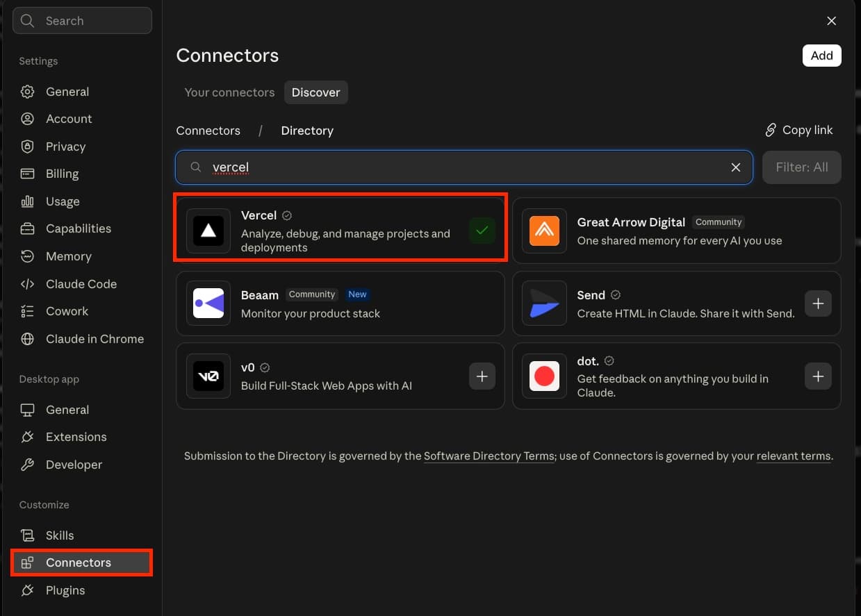Click the Plugins plug icon
Viewport: 861px width, 616px height.
point(27,590)
